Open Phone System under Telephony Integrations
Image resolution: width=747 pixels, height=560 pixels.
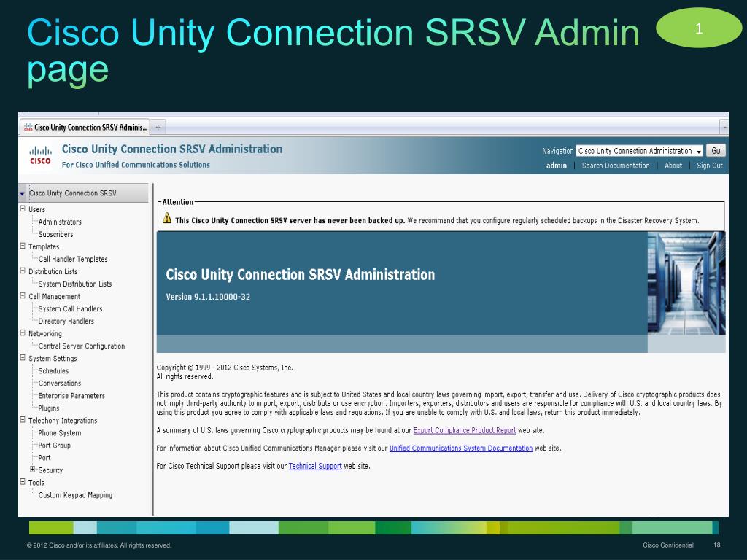[x=60, y=433]
